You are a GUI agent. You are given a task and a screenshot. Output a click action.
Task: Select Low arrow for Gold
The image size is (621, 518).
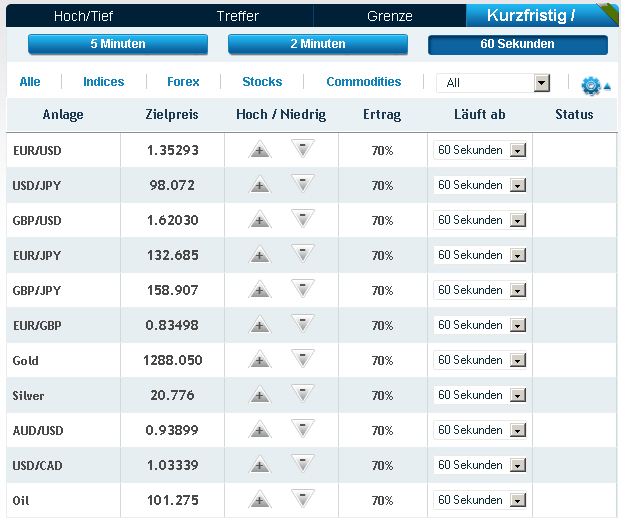coord(303,358)
